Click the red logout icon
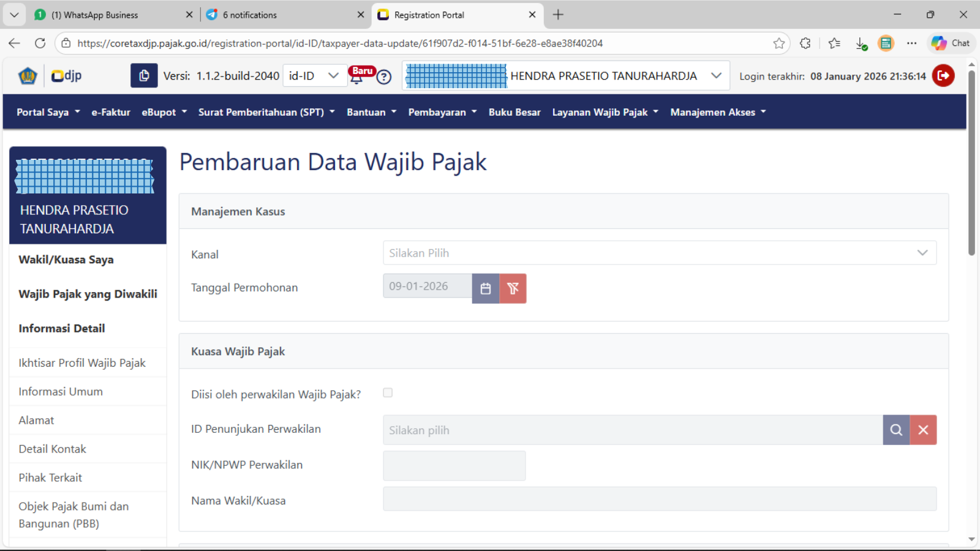This screenshot has width=980, height=551. point(943,76)
